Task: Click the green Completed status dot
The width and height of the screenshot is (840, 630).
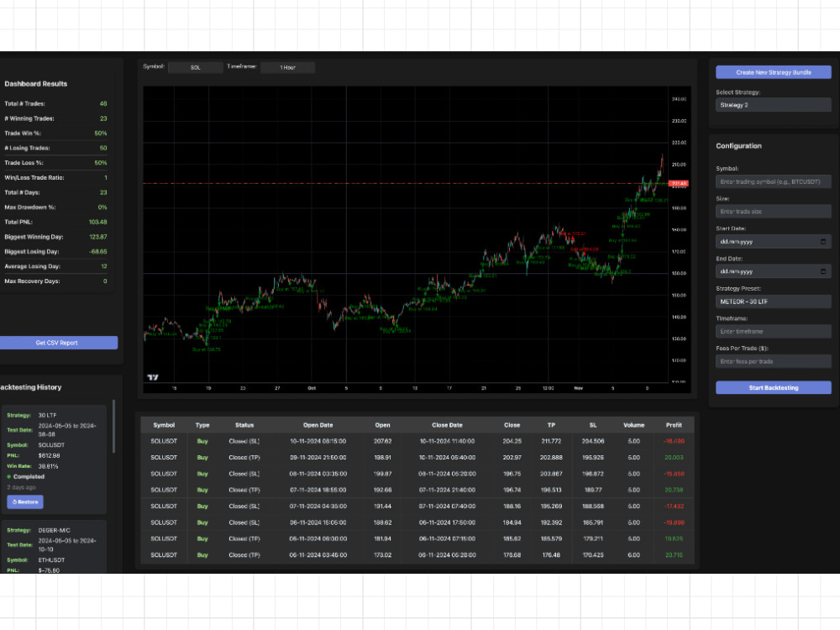Action: [x=8, y=476]
